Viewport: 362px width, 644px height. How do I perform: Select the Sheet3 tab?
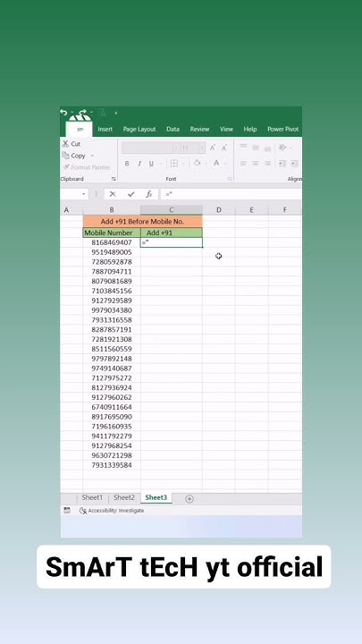pyautogui.click(x=156, y=498)
